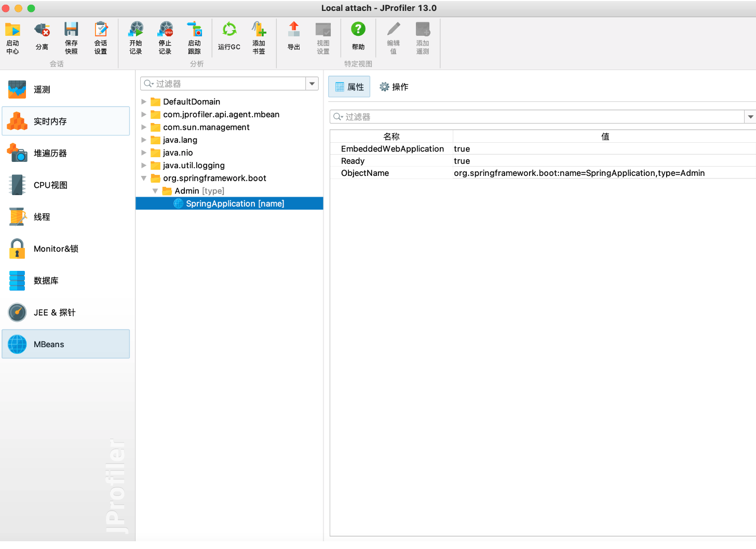The width and height of the screenshot is (756, 549).
Task: Expand the java.lang tree node
Action: point(144,140)
